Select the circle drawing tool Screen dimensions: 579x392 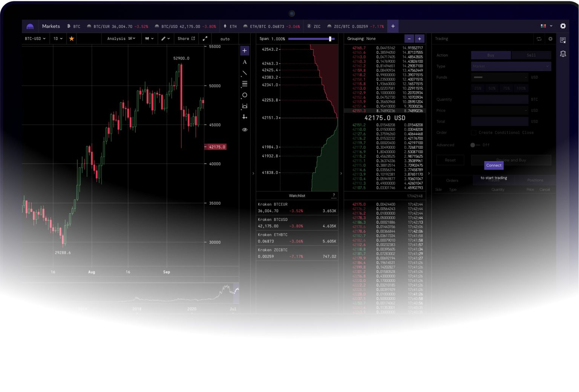[245, 95]
